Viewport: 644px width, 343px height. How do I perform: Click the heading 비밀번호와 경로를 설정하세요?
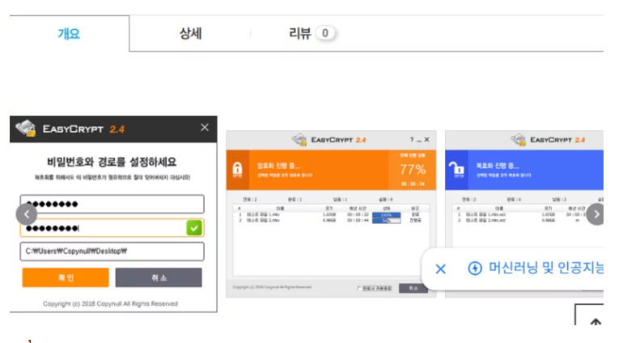point(112,162)
